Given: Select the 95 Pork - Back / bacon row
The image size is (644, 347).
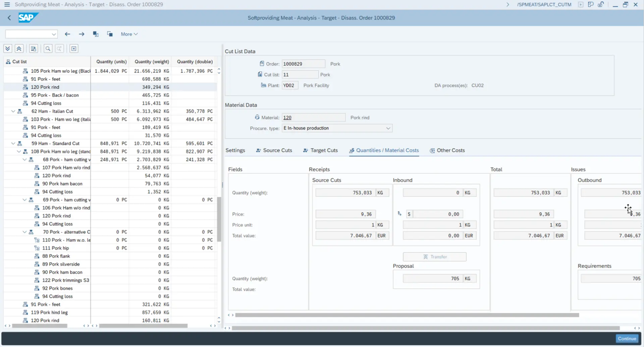Looking at the screenshot, I should click(110, 95).
